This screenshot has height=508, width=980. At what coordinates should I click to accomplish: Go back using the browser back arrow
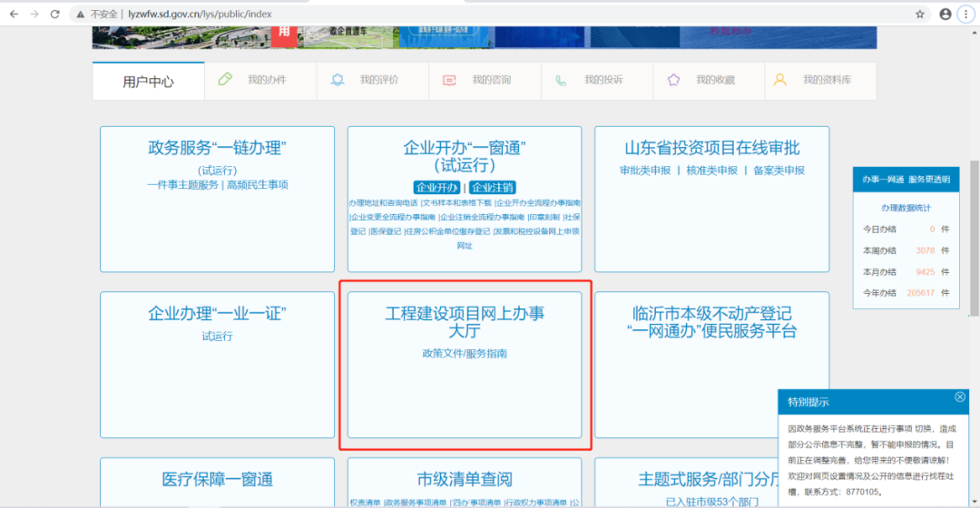(x=14, y=15)
